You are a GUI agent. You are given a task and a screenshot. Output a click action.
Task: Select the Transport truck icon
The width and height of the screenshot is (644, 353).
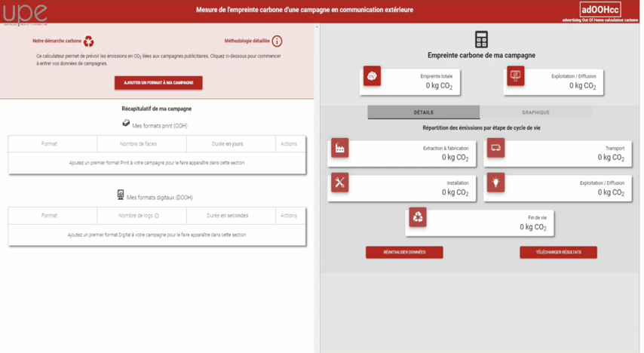[x=495, y=148]
